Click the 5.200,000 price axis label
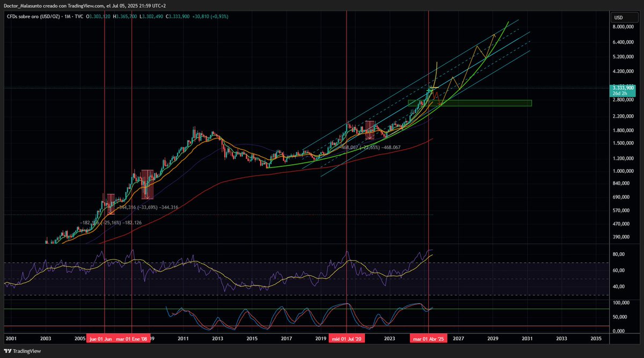644x358 pixels. [624, 57]
